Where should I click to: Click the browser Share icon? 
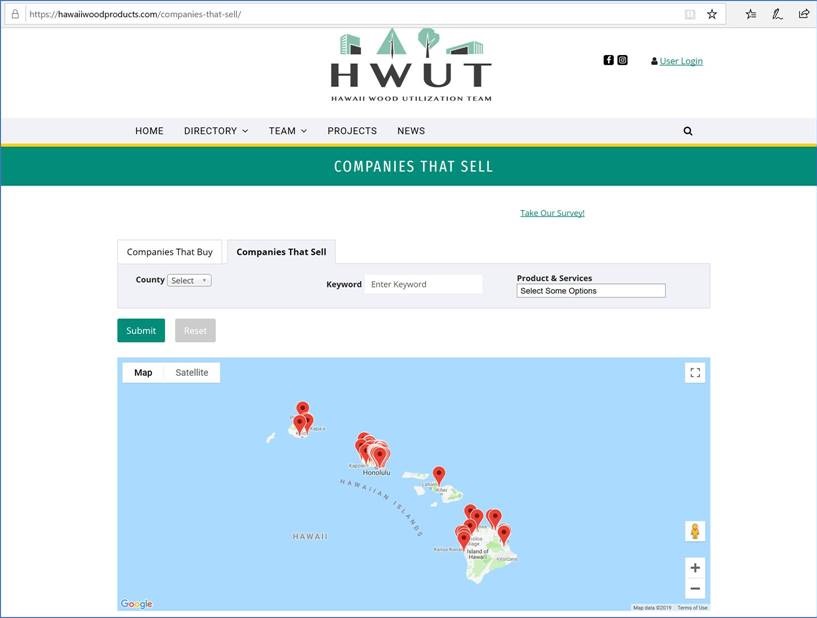[804, 14]
